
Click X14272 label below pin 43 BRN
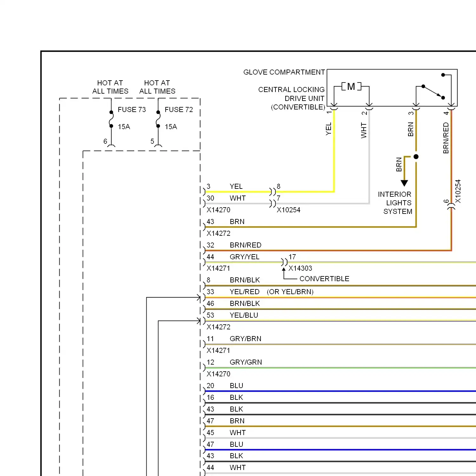(218, 233)
